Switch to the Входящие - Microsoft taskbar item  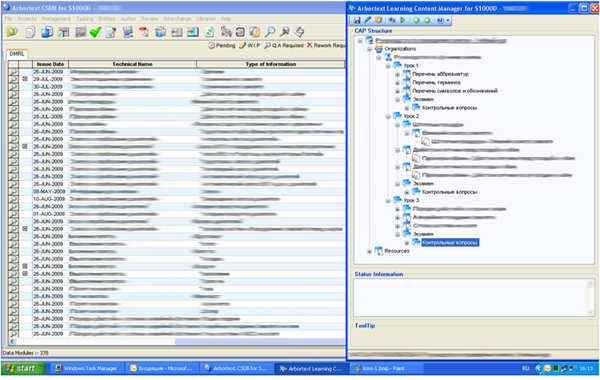point(162,369)
